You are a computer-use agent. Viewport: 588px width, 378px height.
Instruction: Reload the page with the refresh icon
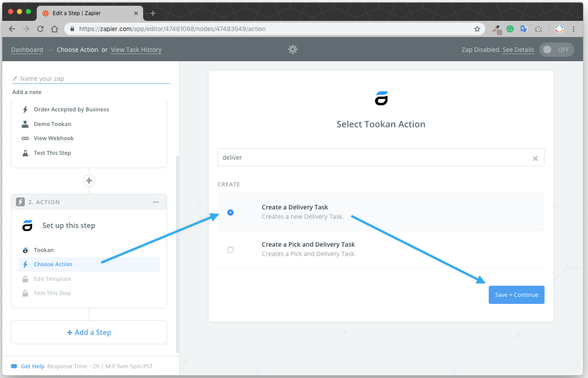(40, 29)
